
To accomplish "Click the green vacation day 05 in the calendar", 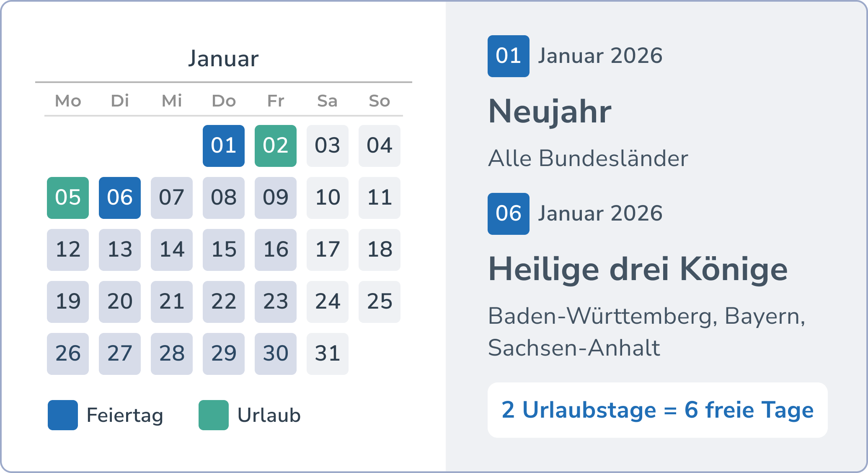I will point(67,198).
